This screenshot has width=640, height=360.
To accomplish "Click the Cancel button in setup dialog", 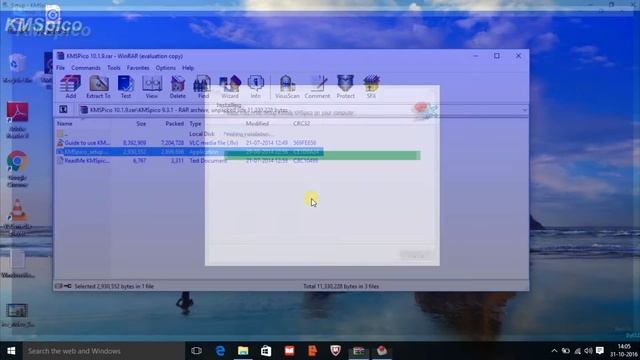I will (416, 255).
